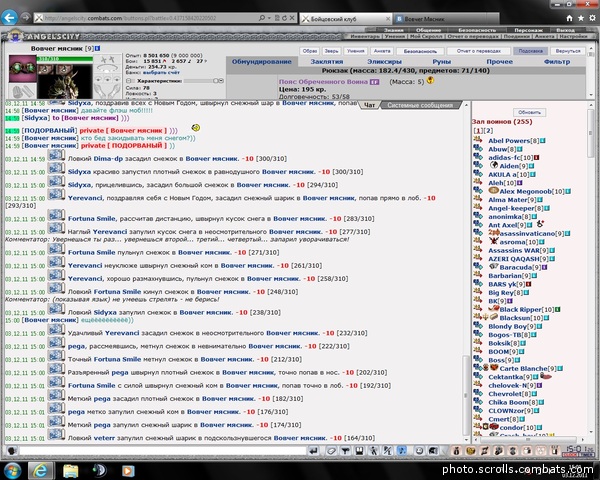Click the yellow smiley in ПОДОРВАНЫЙ private message
Viewport: 600px width, 480px height.
(196, 127)
